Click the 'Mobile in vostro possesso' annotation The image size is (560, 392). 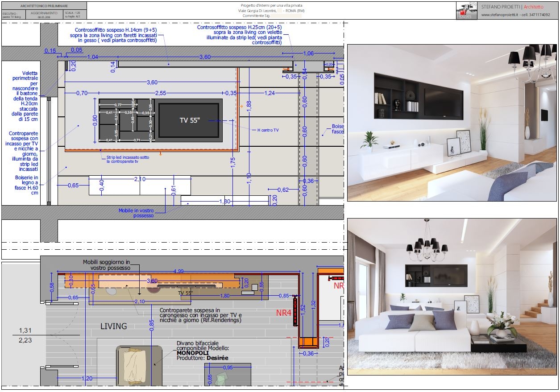coord(136,213)
